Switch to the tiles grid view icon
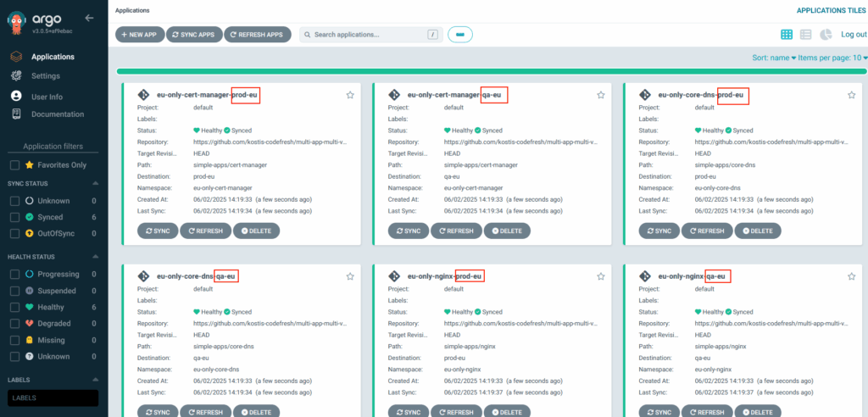868x417 pixels. point(787,35)
